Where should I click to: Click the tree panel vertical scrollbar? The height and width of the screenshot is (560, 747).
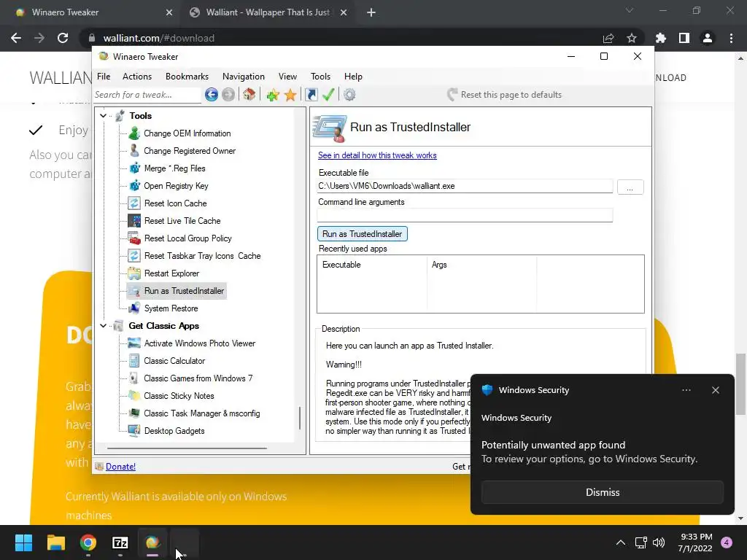300,418
